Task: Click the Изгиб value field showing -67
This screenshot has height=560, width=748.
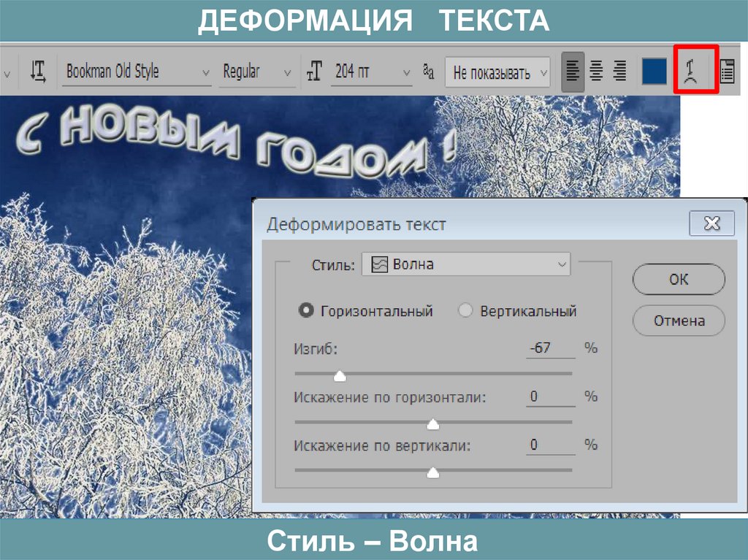Action: point(551,348)
